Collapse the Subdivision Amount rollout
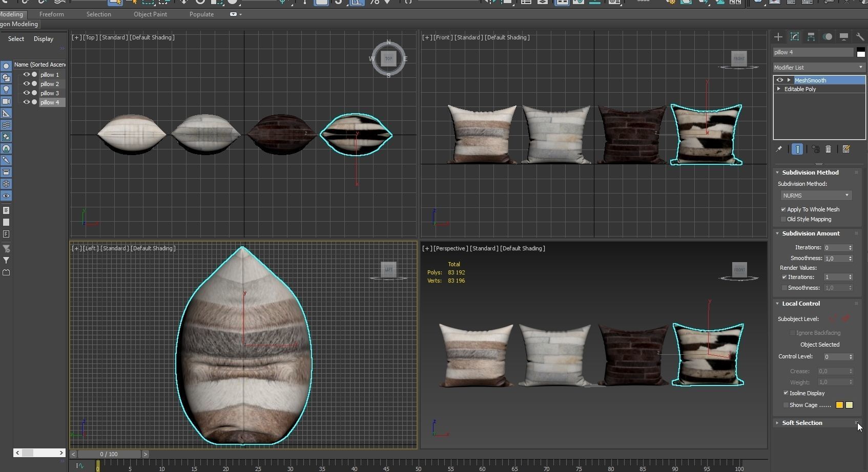The width and height of the screenshot is (868, 472). click(777, 233)
